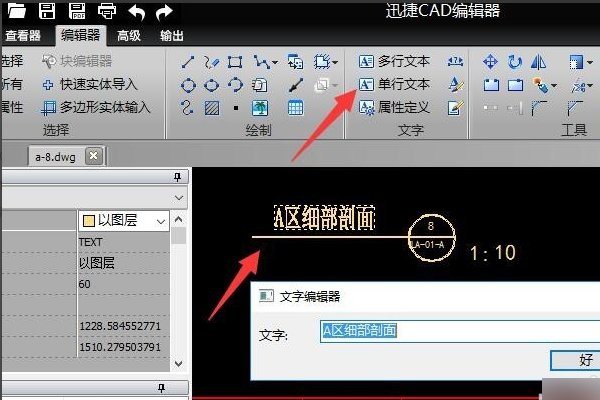
Task: Select the Spline curve tool
Action: (187, 108)
